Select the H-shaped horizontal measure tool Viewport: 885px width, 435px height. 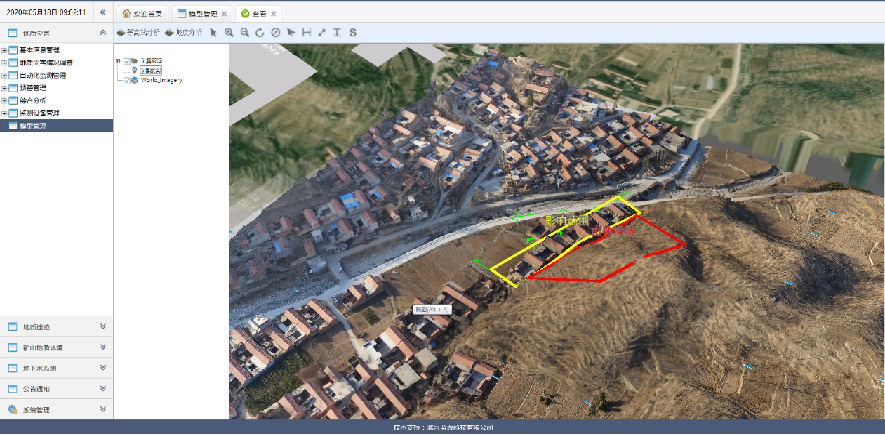point(306,33)
